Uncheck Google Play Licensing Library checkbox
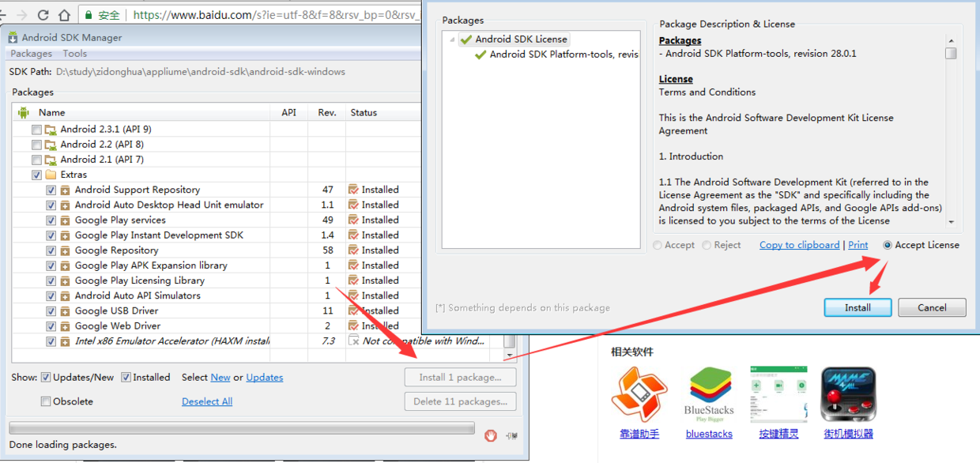Viewport: 980px width, 463px height. point(51,280)
